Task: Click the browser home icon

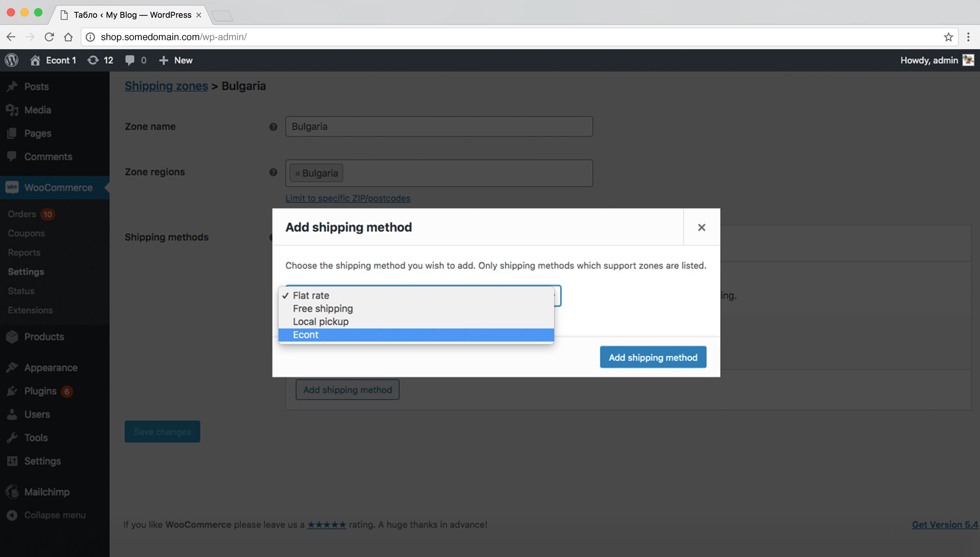Action: pos(68,37)
